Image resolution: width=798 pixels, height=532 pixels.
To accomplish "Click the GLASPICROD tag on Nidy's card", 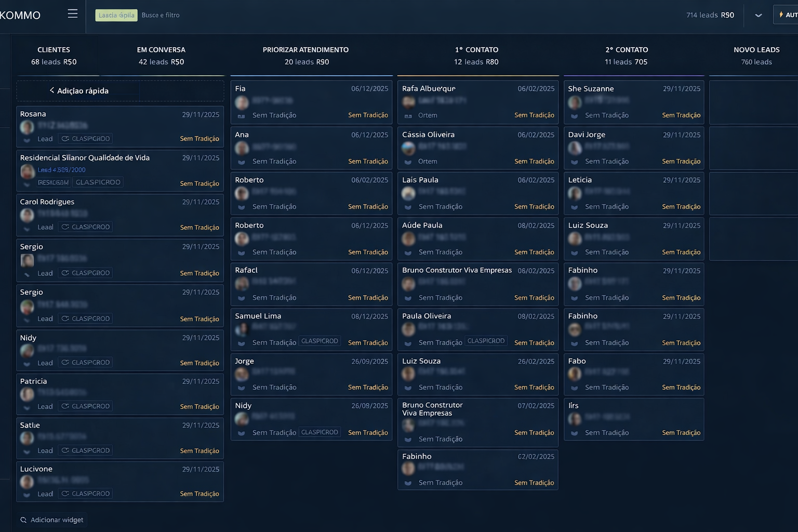I will pyautogui.click(x=85, y=362).
